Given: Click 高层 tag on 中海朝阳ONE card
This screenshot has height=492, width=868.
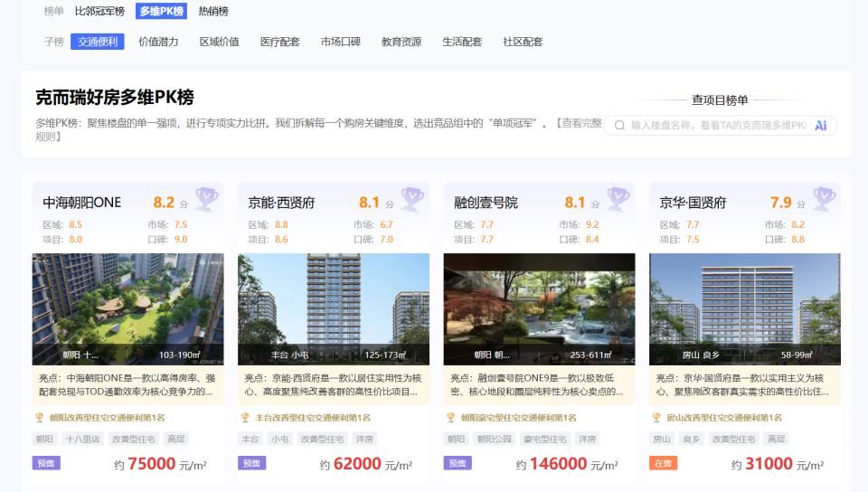Looking at the screenshot, I should pos(176,439).
